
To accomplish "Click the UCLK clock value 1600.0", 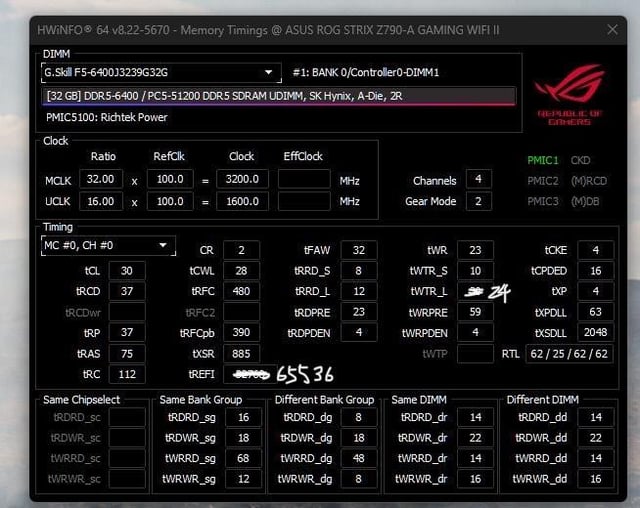I will pyautogui.click(x=242, y=201).
